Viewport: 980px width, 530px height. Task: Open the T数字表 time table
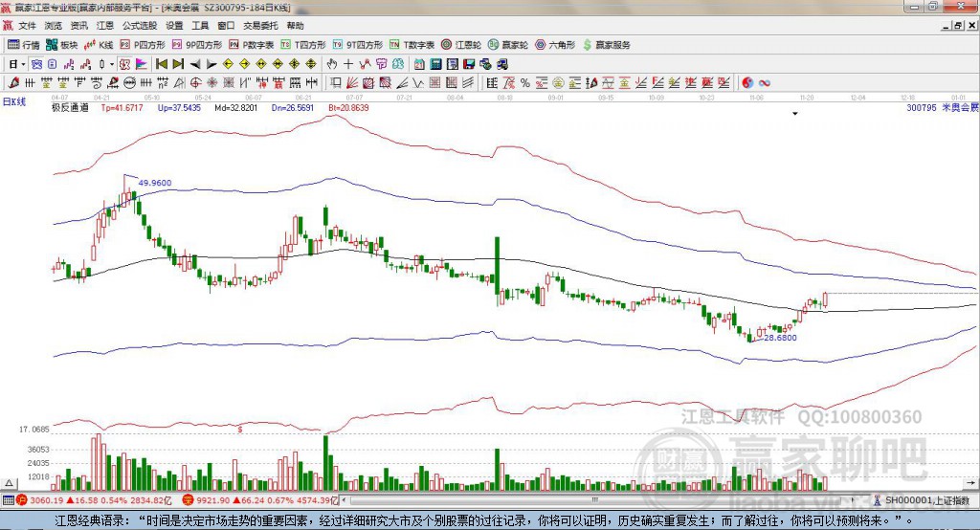[412, 45]
